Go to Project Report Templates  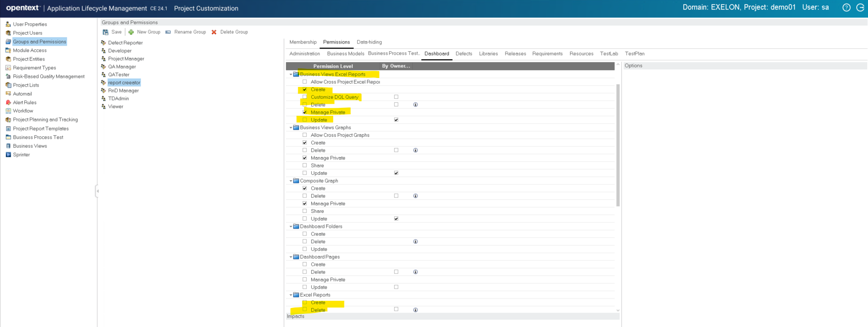point(41,129)
